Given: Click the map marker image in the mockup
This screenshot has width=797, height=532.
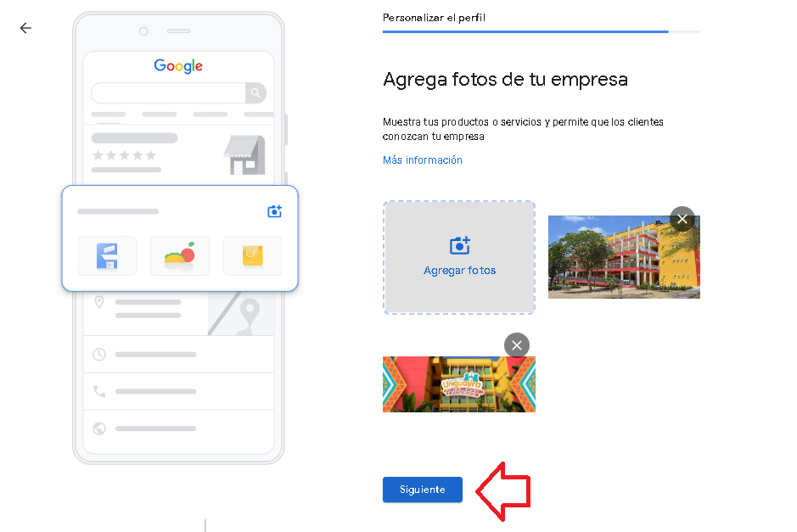Looking at the screenshot, I should (241, 313).
